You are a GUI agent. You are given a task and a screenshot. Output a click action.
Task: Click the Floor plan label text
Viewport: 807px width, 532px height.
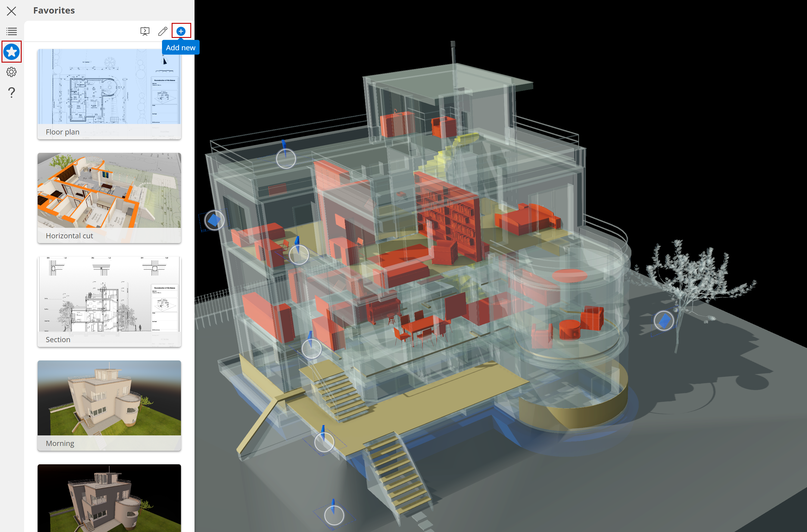(62, 132)
